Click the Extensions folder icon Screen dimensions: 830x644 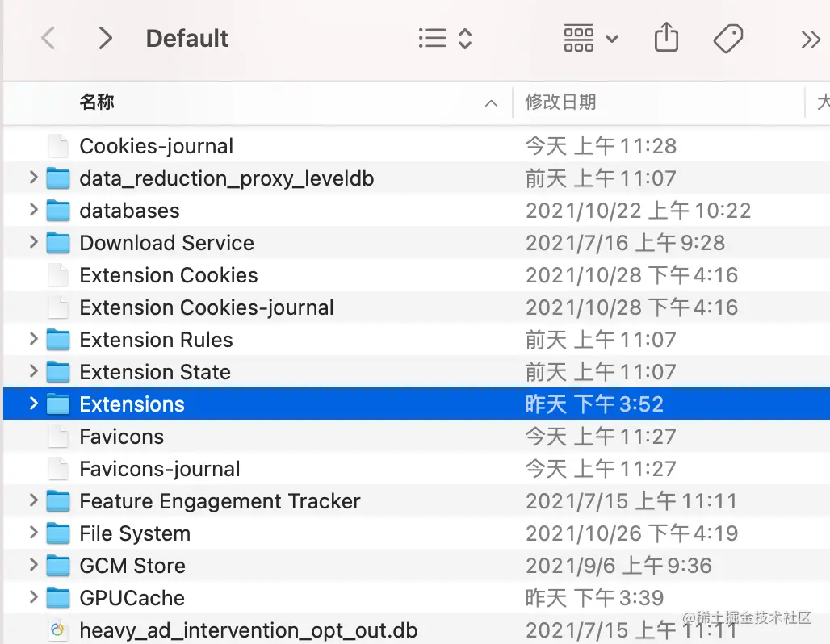[58, 404]
